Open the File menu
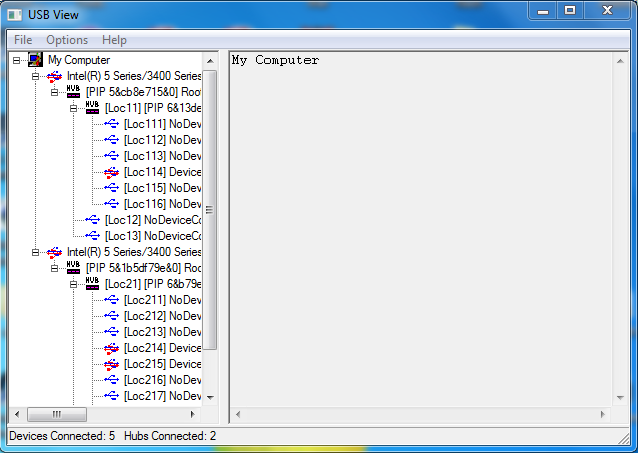 pos(22,40)
